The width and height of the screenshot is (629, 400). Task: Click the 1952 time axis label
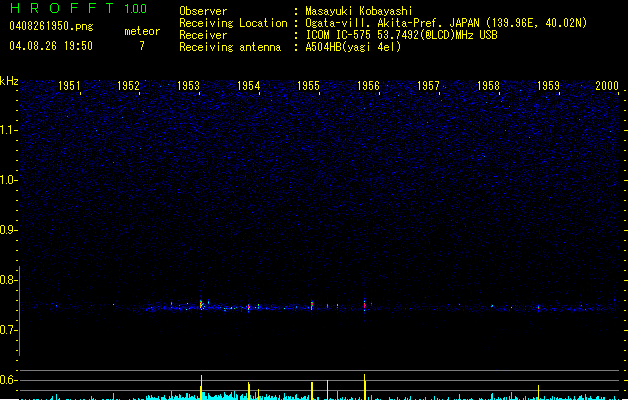[128, 86]
